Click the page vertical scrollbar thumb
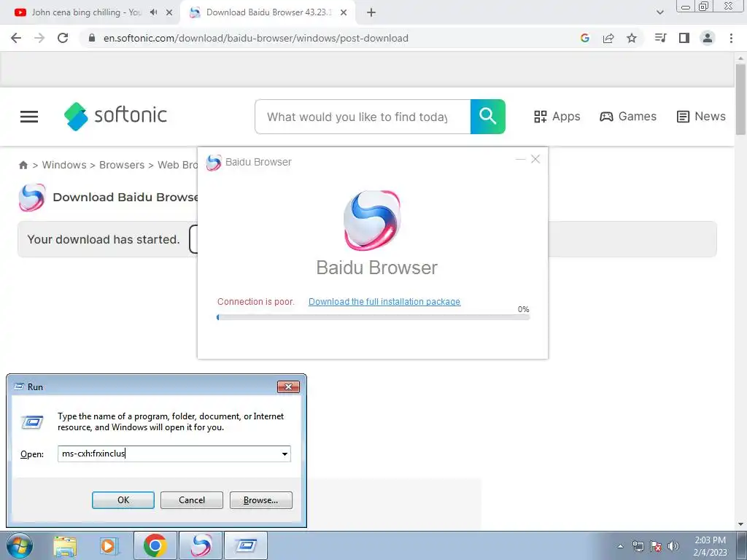The width and height of the screenshot is (747, 560). pos(740,99)
